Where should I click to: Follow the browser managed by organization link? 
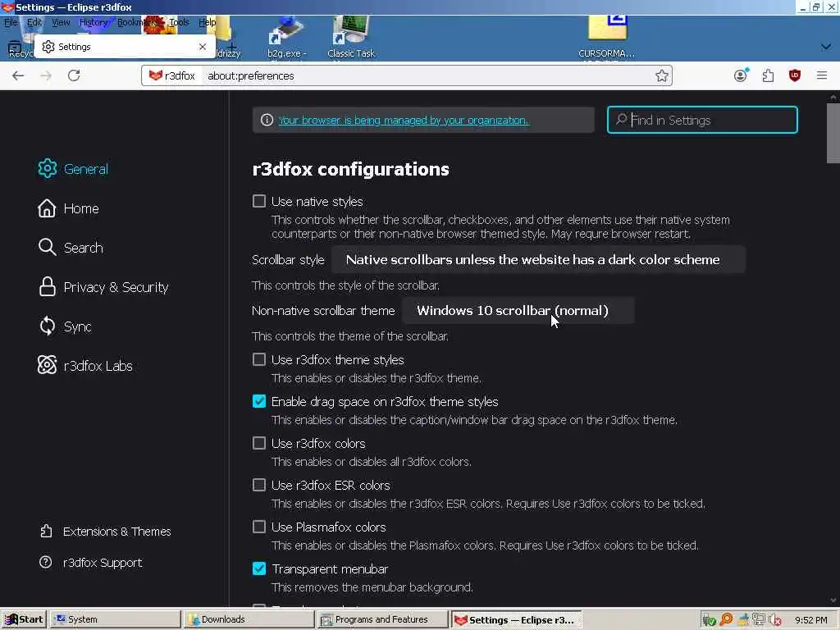403,120
